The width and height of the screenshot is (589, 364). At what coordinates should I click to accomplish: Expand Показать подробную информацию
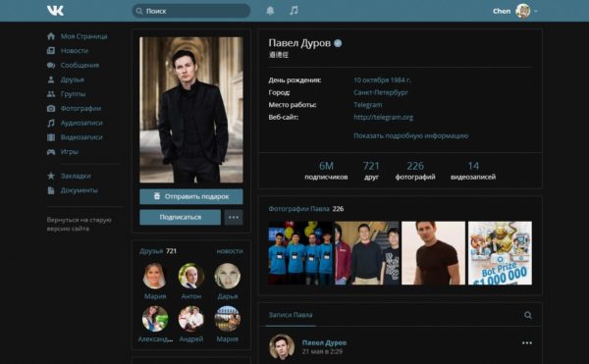[411, 135]
